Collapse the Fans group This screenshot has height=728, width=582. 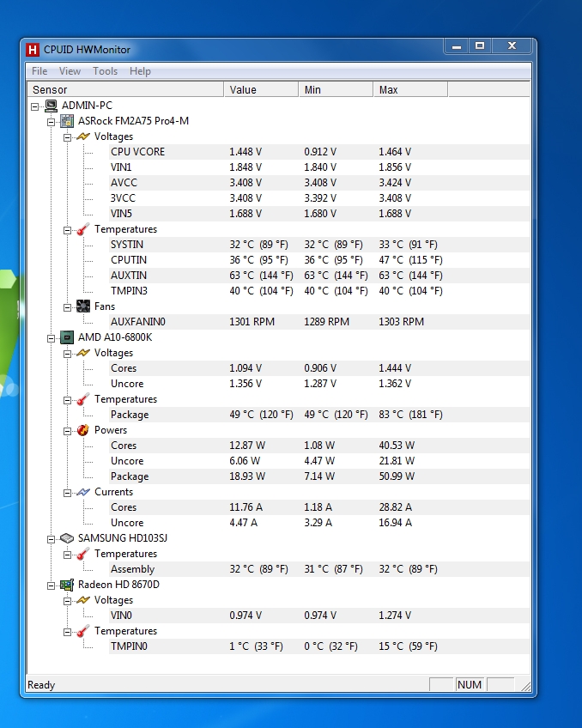pos(67,308)
